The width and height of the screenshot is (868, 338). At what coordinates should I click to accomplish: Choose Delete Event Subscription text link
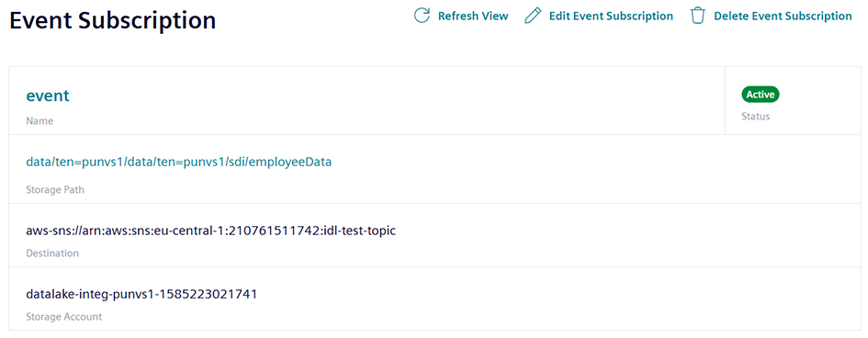pyautogui.click(x=783, y=16)
